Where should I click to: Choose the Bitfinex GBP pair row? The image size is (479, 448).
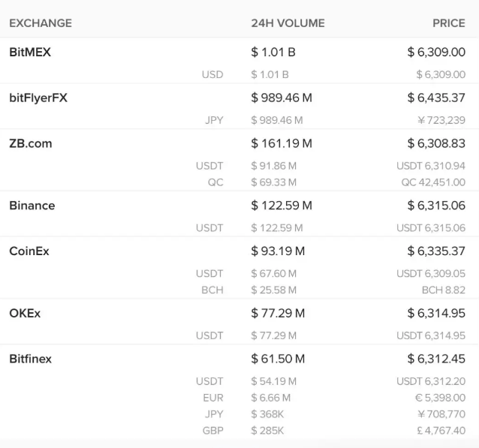[x=239, y=431]
